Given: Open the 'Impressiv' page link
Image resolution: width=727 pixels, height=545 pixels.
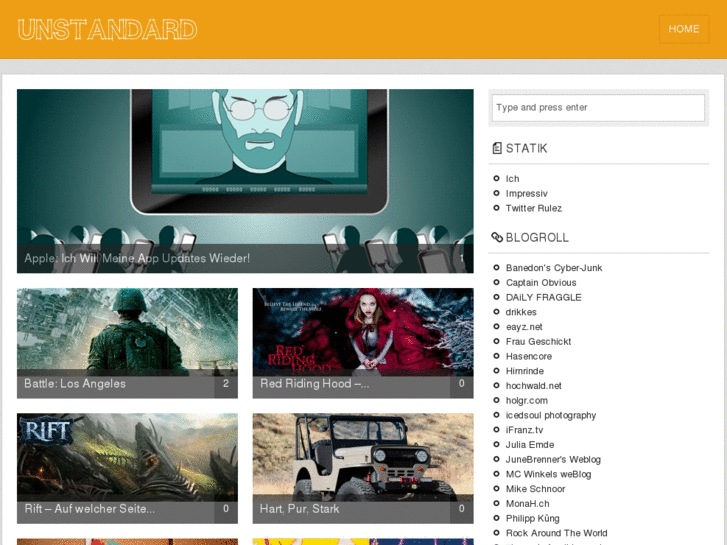Looking at the screenshot, I should pyautogui.click(x=526, y=193).
